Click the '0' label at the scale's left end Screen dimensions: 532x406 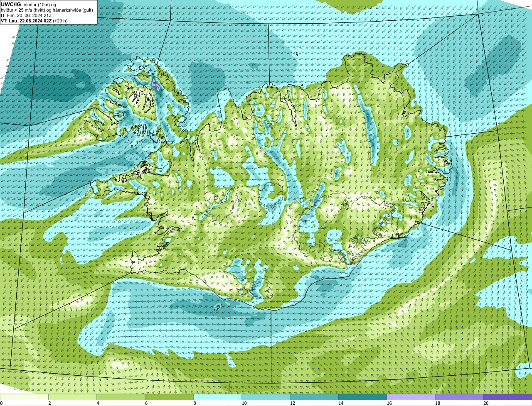point(1,403)
